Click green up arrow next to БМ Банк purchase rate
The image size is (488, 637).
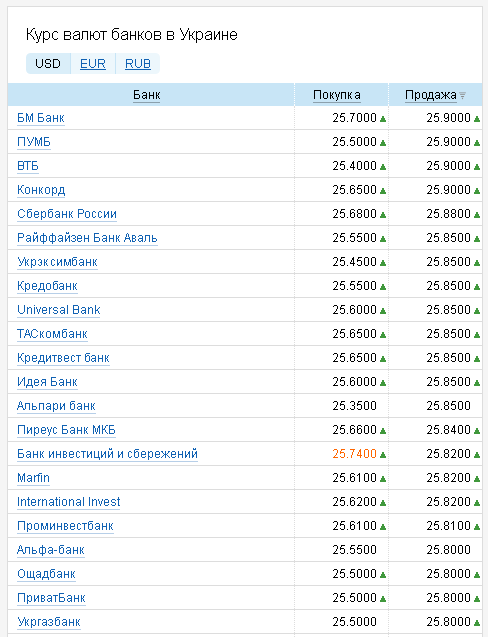pos(383,119)
